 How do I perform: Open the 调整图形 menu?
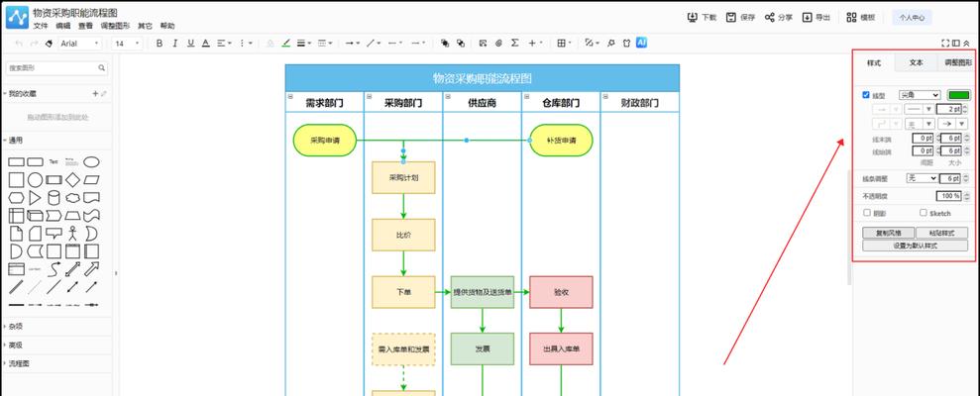(115, 26)
